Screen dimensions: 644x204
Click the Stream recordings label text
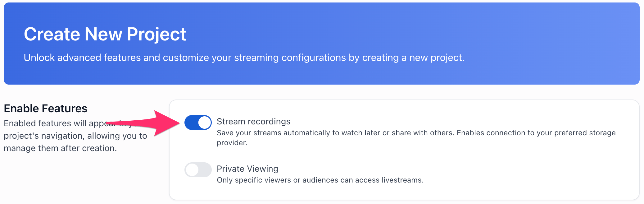click(253, 122)
